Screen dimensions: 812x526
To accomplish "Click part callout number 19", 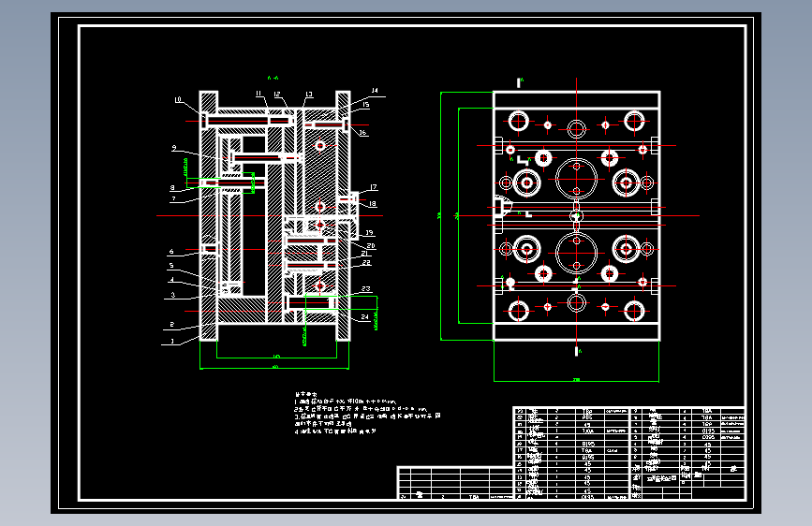I will pos(369,232).
